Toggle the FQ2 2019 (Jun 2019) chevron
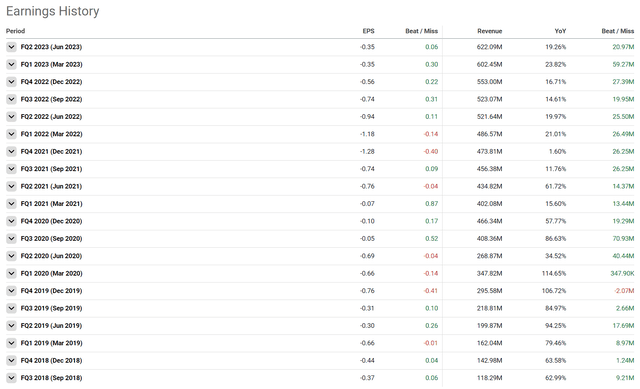640x389 pixels. (x=11, y=326)
